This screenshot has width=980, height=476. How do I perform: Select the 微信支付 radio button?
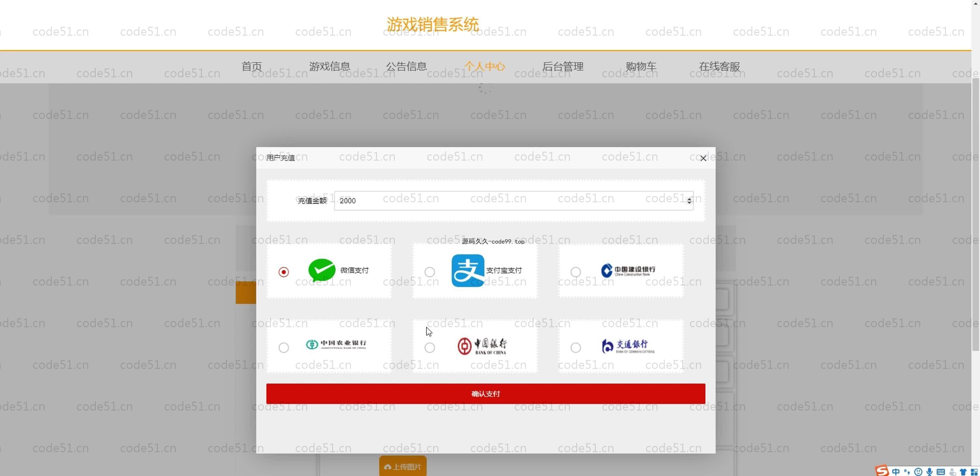(283, 272)
